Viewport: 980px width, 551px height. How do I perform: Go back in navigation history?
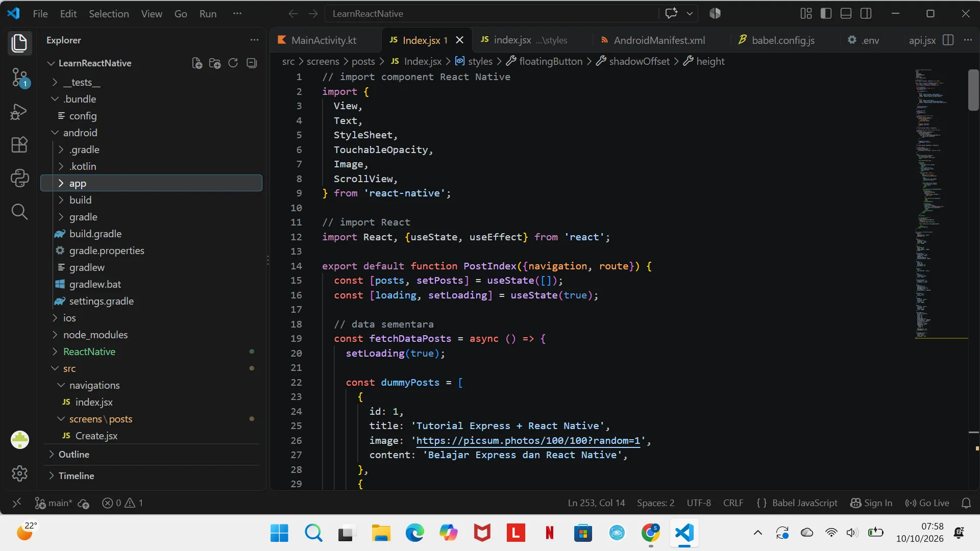pyautogui.click(x=293, y=14)
